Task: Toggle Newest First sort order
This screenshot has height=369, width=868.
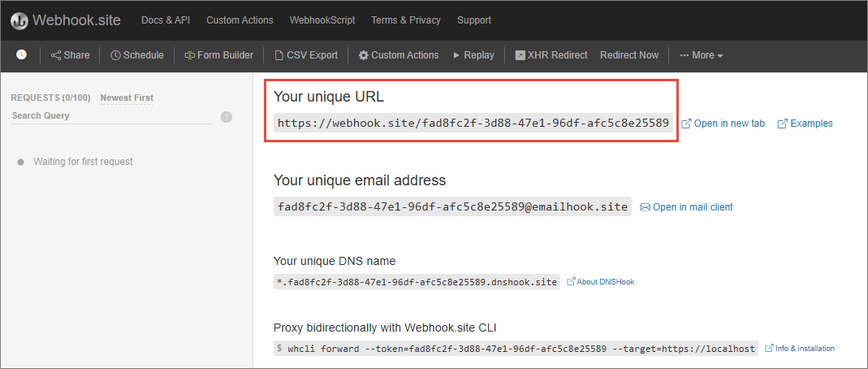Action: (127, 98)
